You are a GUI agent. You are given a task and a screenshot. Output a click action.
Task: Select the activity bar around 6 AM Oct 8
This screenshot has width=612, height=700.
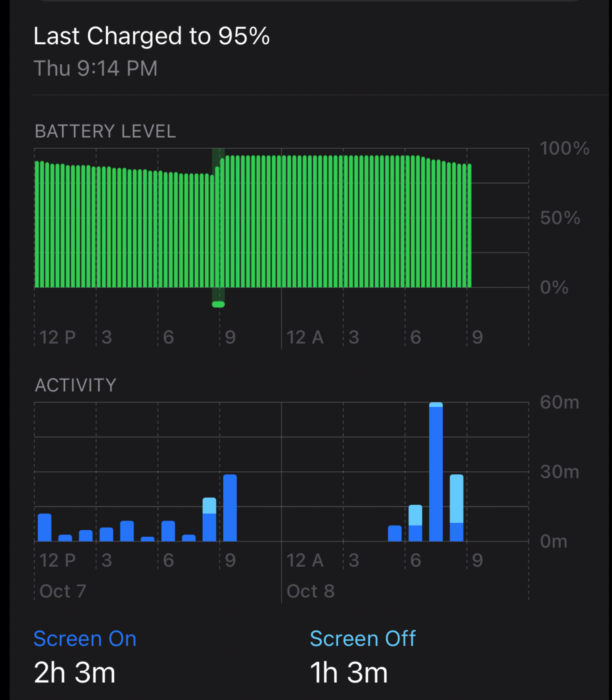416,523
